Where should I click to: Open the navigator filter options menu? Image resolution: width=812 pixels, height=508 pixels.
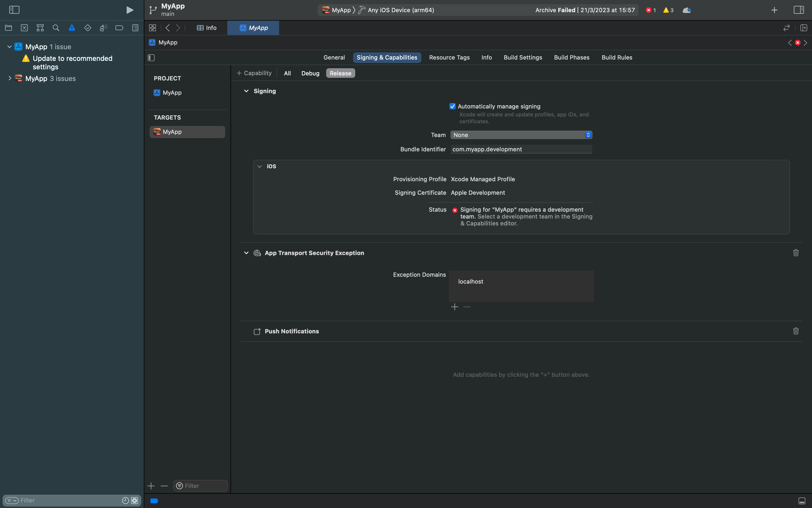[12, 501]
